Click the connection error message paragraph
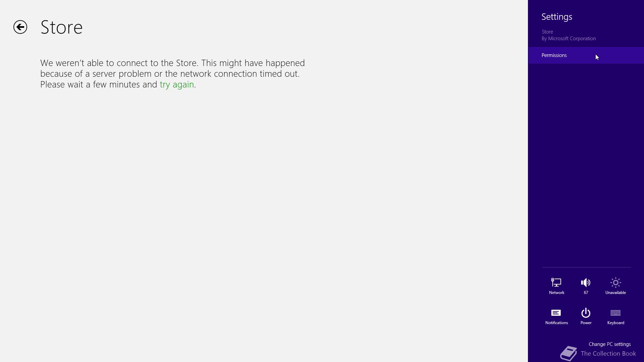The height and width of the screenshot is (362, 644). (172, 74)
